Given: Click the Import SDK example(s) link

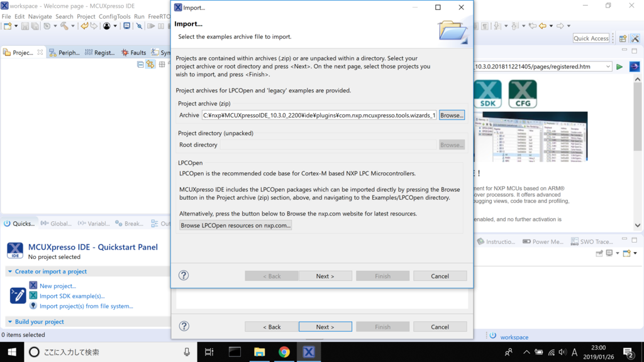Looking at the screenshot, I should [72, 296].
